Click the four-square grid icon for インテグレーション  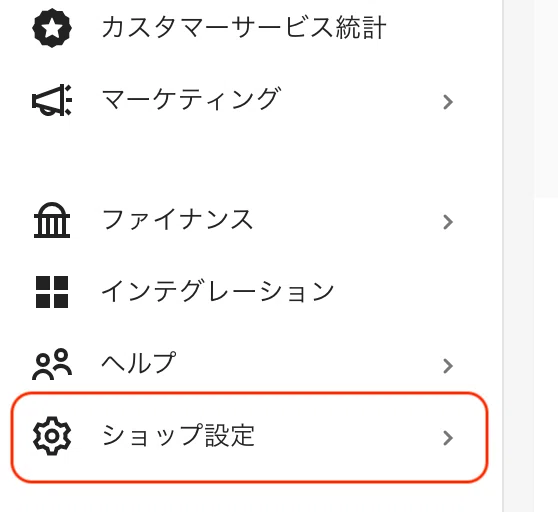(52, 292)
